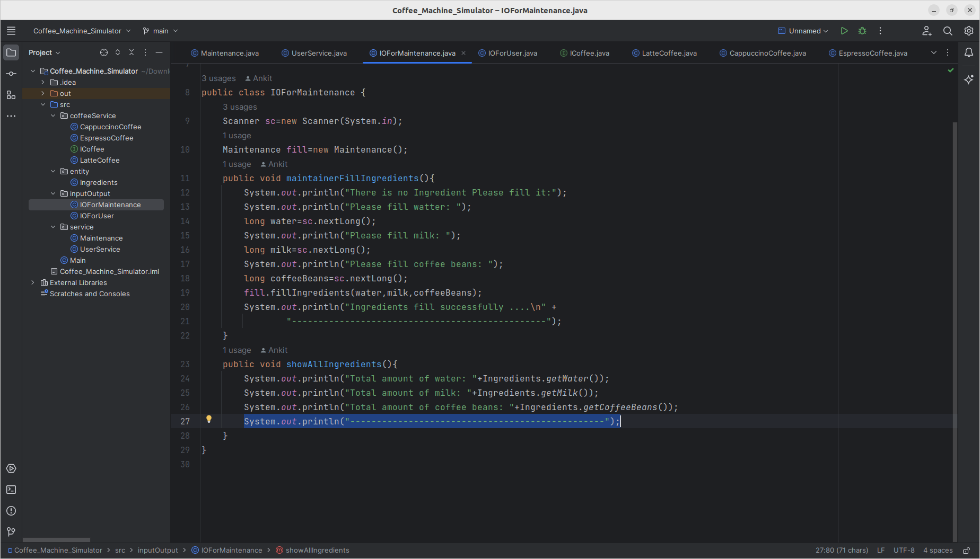Click the green inspection checkmark
This screenshot has width=980, height=559.
pyautogui.click(x=951, y=70)
